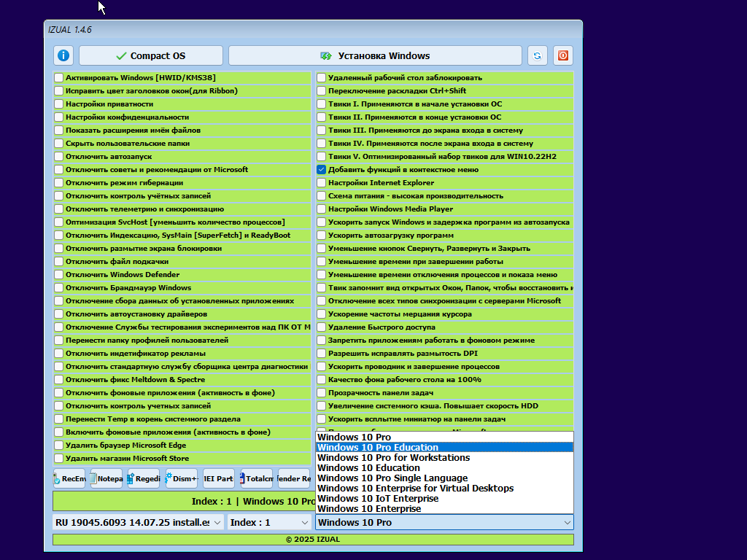The image size is (747, 560).
Task: Check Отключить Брандмауэр Windows
Action: (x=58, y=287)
